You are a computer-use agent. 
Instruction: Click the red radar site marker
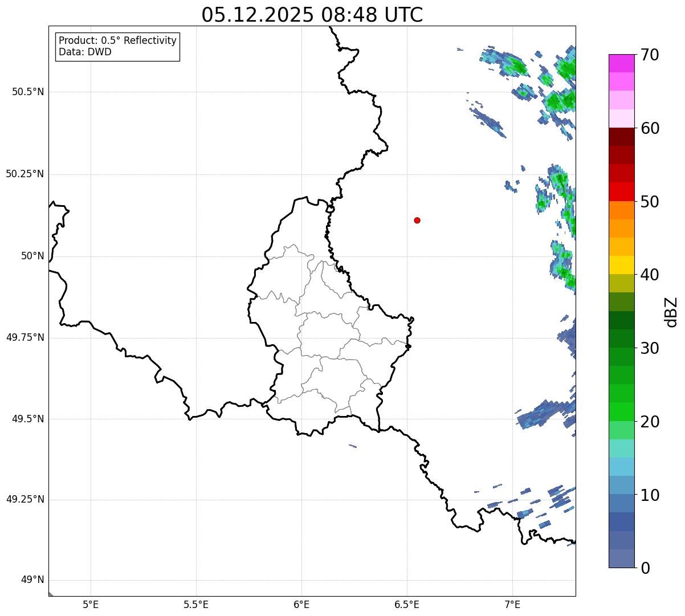417,220
